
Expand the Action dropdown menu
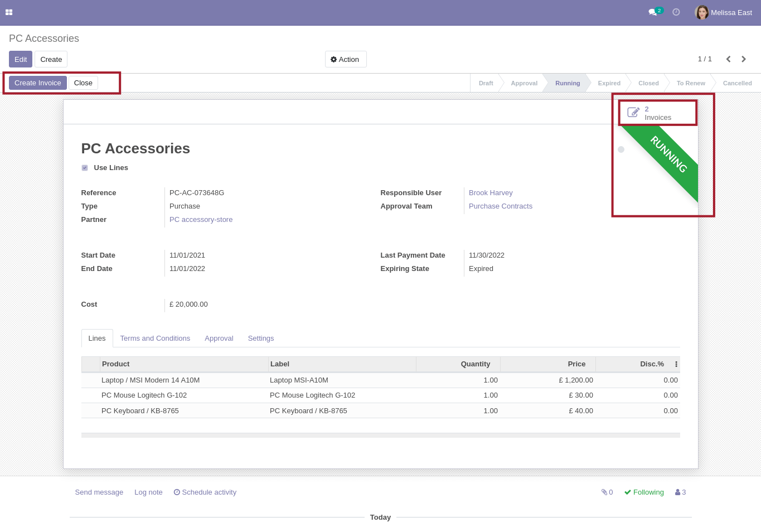coord(345,60)
